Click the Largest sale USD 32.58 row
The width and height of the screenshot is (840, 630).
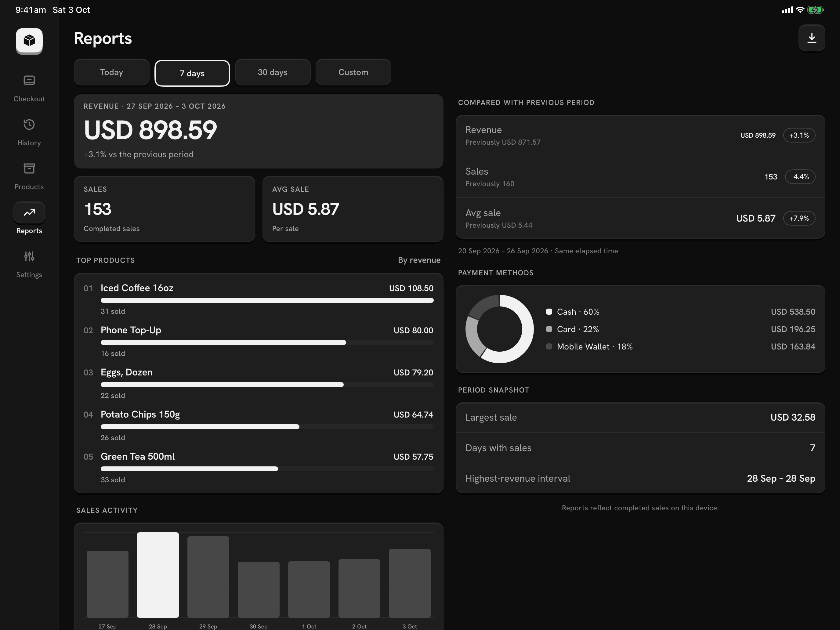(x=640, y=417)
